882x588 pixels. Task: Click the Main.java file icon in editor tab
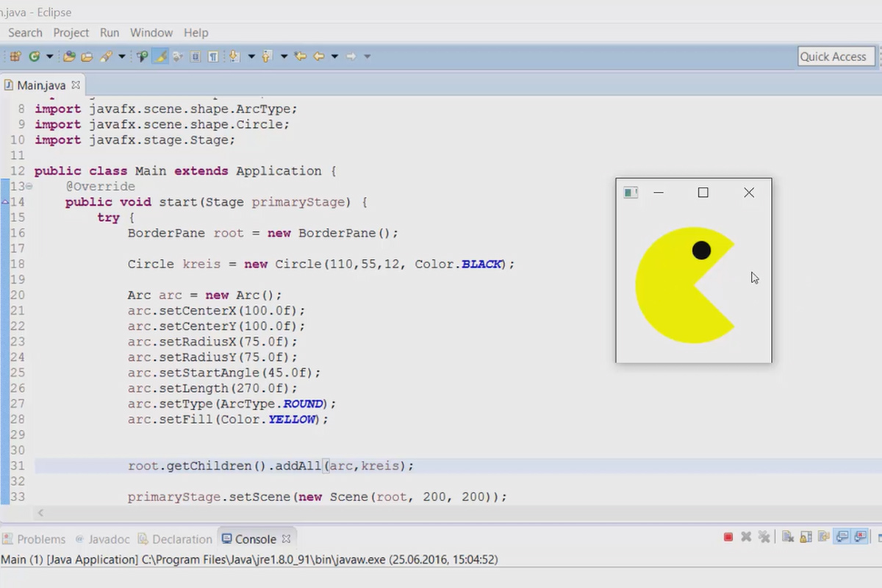tap(8, 85)
